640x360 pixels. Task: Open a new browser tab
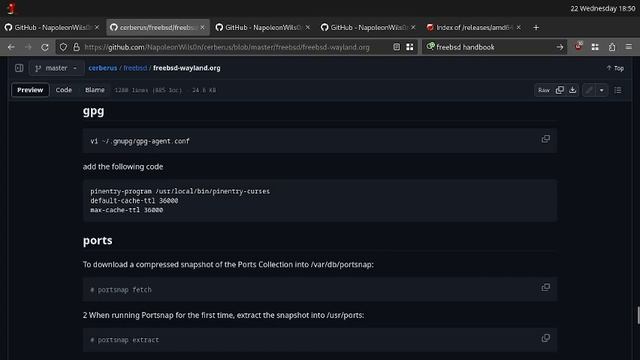coord(536,27)
